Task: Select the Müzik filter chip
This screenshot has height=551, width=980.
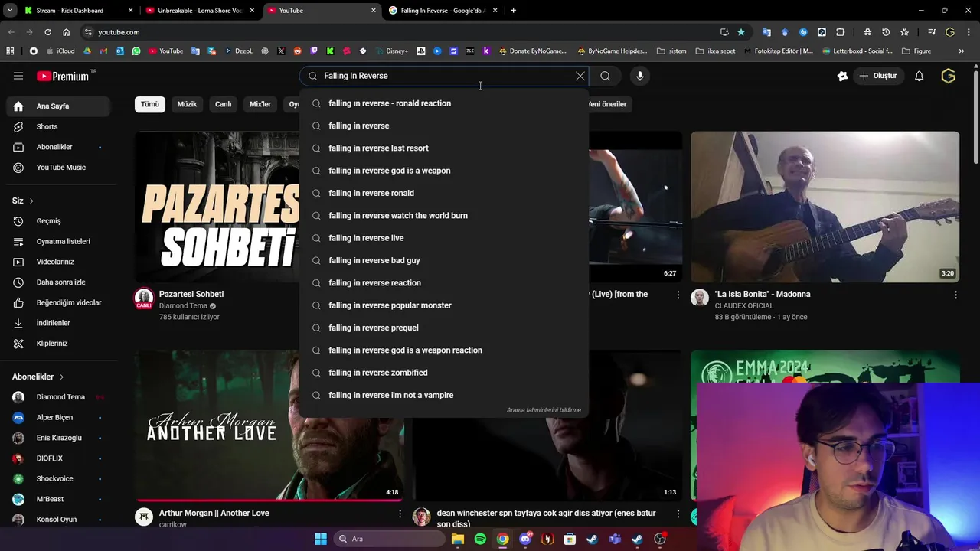Action: pos(187,104)
